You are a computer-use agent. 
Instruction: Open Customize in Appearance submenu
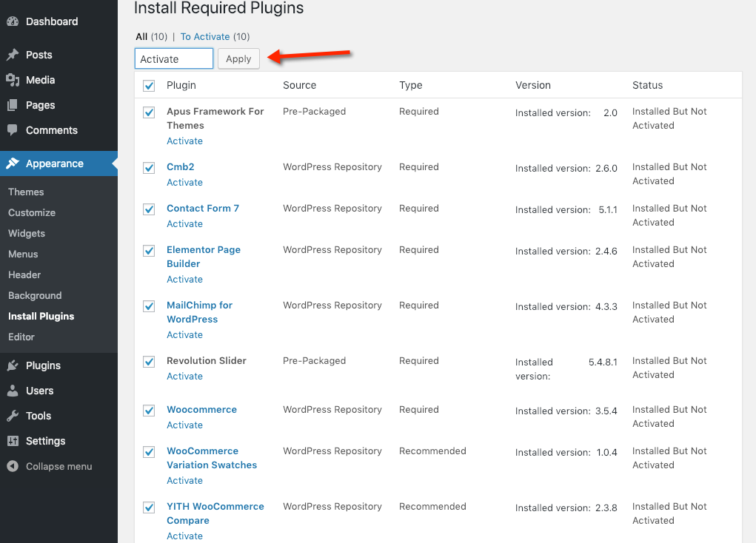tap(32, 212)
